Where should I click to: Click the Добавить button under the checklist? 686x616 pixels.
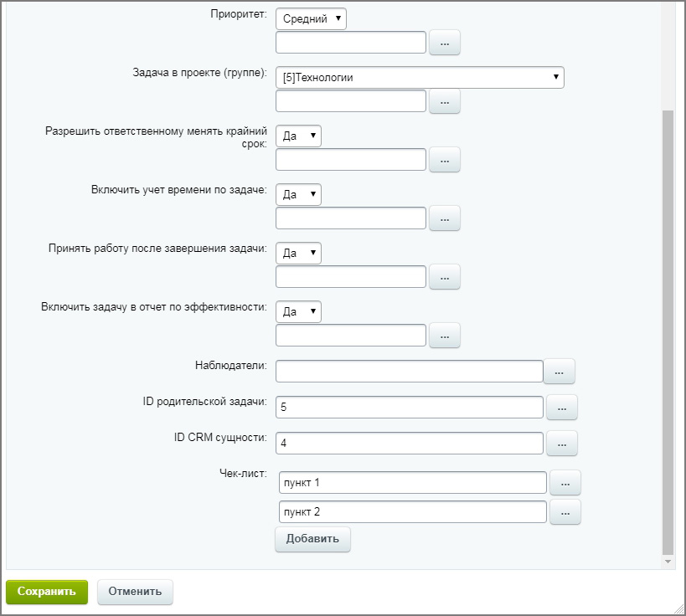click(312, 539)
